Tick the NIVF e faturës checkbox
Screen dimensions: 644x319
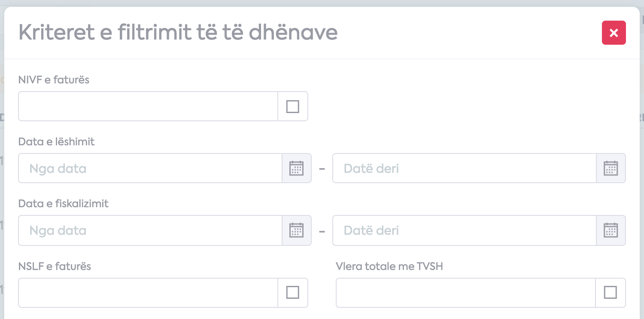point(293,106)
